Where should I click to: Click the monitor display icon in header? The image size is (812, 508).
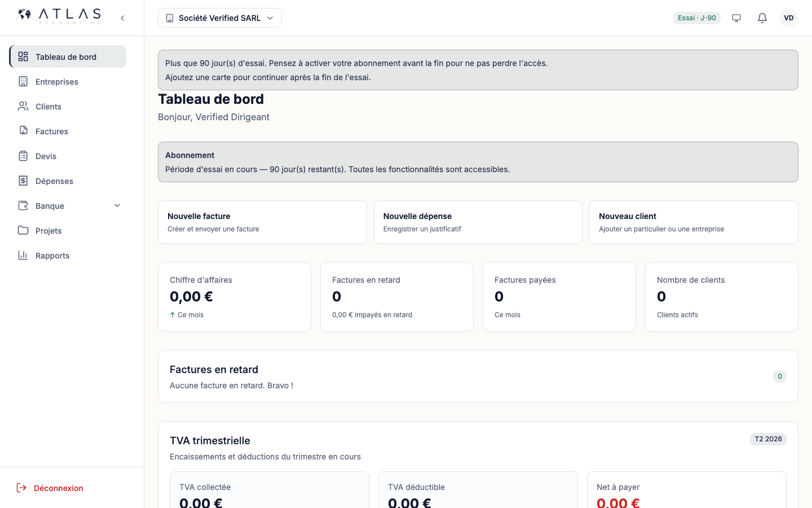[x=736, y=18]
